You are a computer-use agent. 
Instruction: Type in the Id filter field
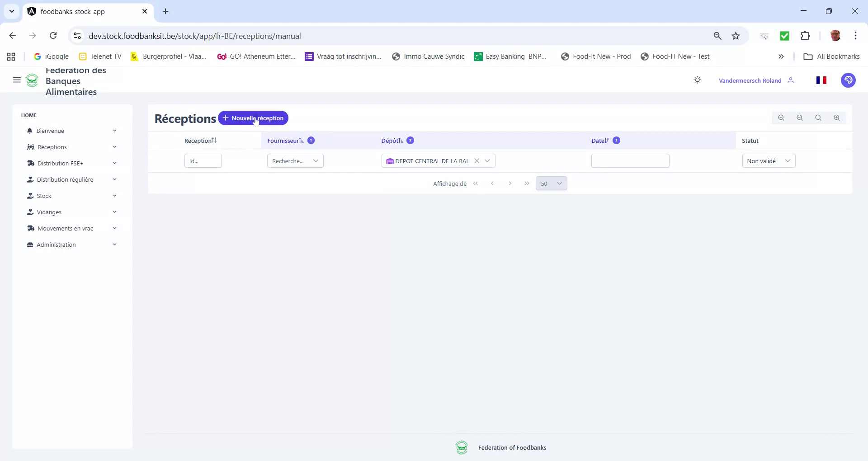pos(203,160)
